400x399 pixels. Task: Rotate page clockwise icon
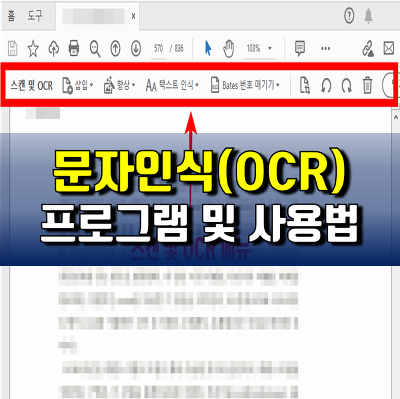click(347, 86)
